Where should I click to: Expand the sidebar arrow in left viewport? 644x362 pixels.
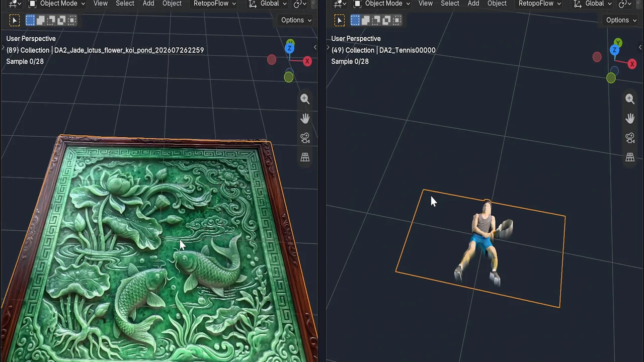(x=315, y=47)
